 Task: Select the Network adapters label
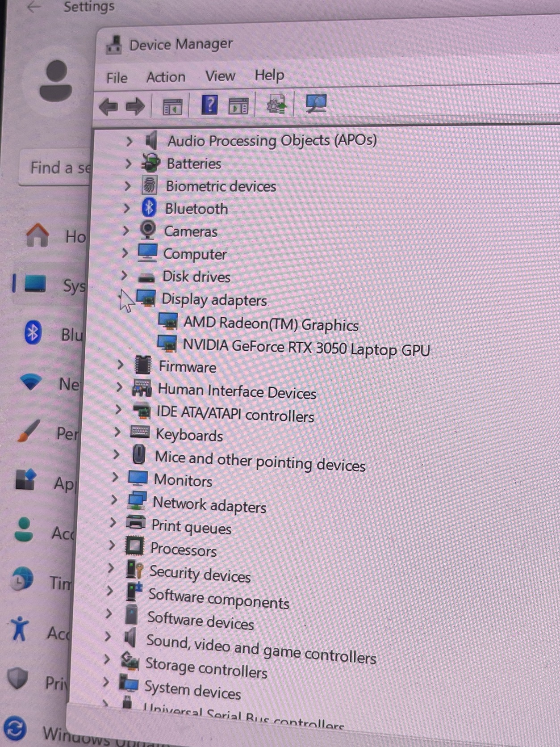[209, 505]
